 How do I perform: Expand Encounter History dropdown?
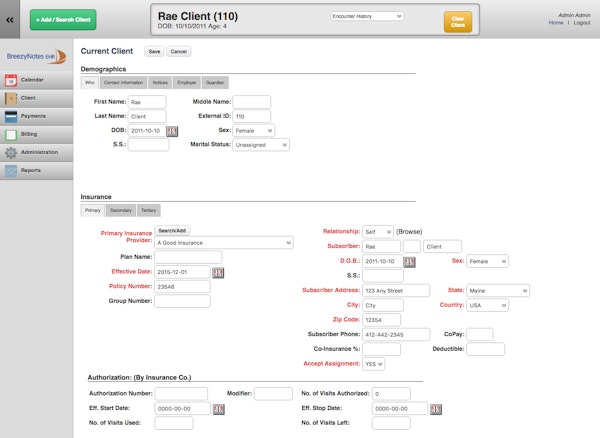(367, 16)
